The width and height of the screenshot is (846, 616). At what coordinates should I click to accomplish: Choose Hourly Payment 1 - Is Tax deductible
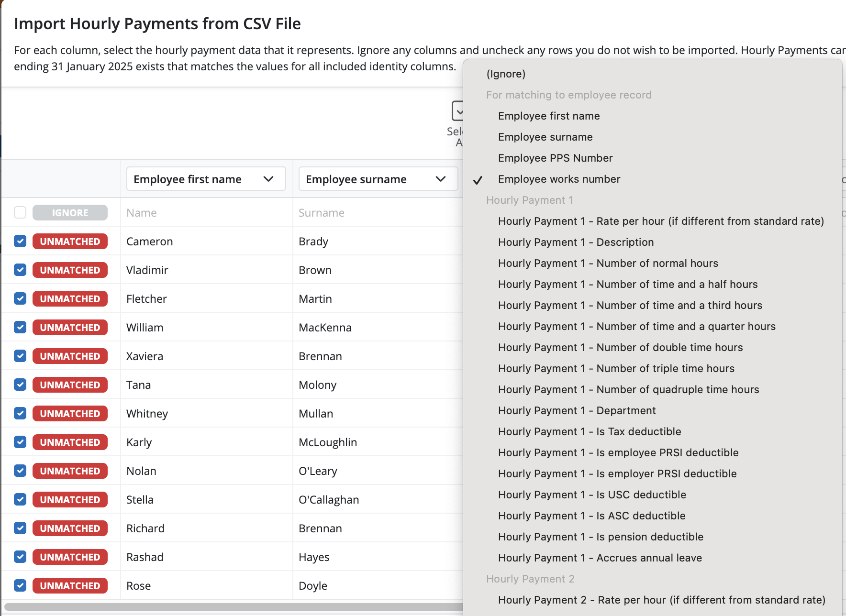tap(590, 431)
